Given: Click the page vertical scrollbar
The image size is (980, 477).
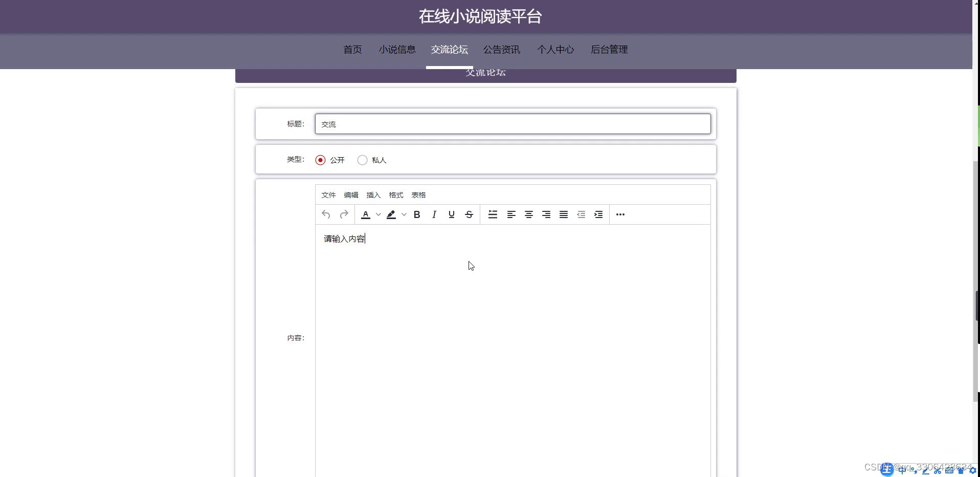Looking at the screenshot, I should tap(976, 281).
